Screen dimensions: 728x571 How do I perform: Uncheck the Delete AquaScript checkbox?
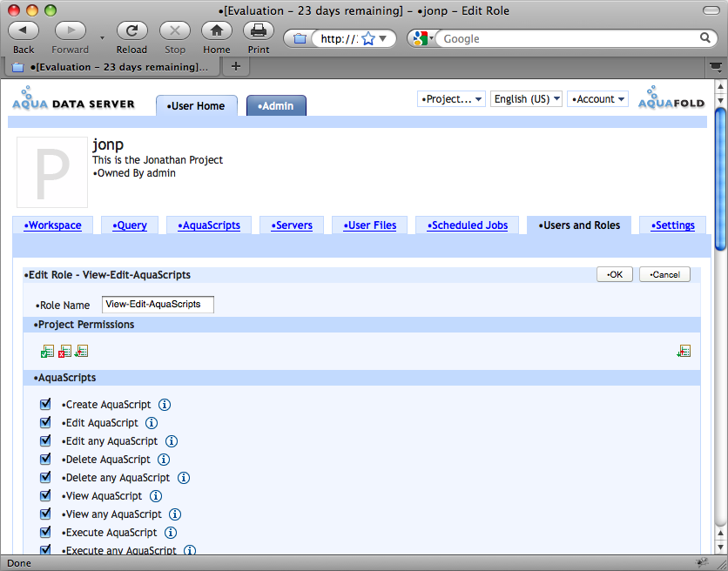[45, 459]
